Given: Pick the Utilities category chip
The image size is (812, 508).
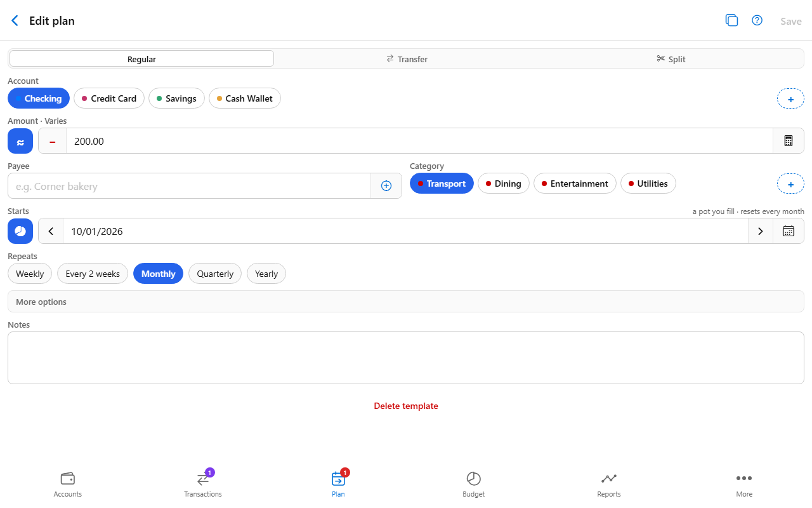Looking at the screenshot, I should pyautogui.click(x=648, y=184).
